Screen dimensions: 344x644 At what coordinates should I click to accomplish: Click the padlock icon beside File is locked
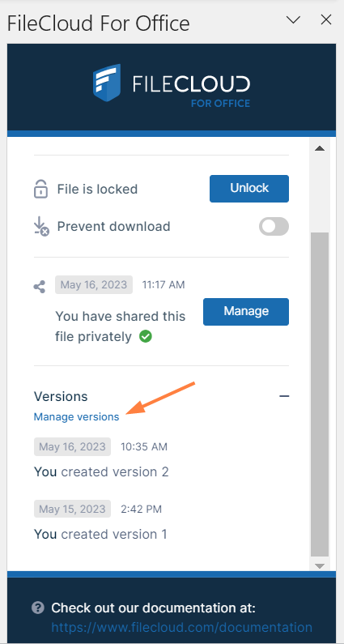coord(40,189)
